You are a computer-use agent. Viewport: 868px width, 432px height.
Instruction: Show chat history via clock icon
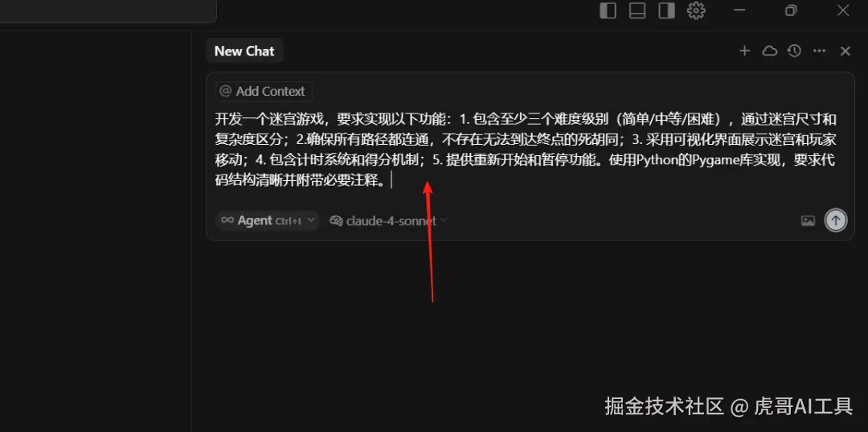tap(794, 51)
